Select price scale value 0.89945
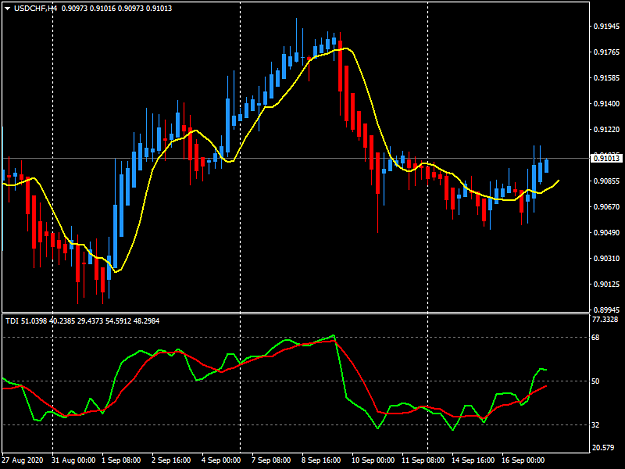625x469 pixels. click(x=607, y=310)
